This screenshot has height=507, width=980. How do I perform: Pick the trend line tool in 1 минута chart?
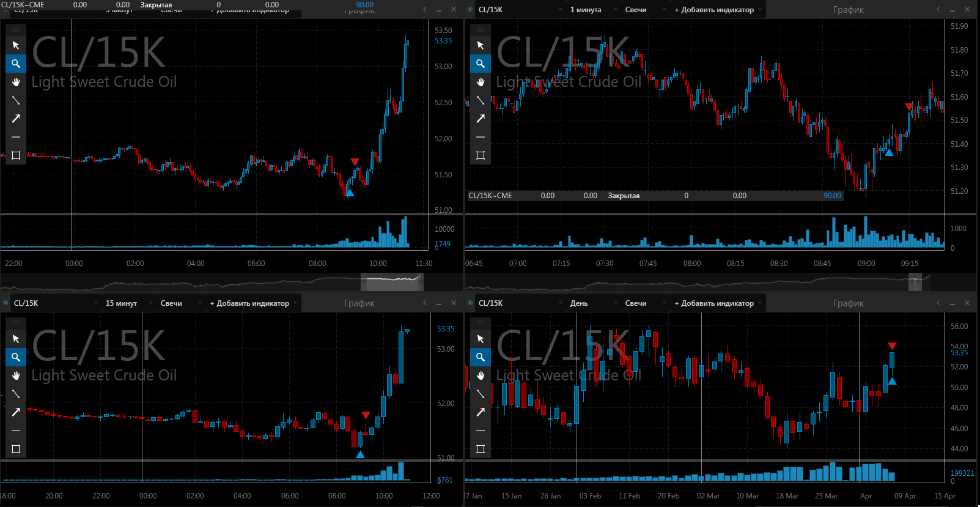click(x=481, y=100)
